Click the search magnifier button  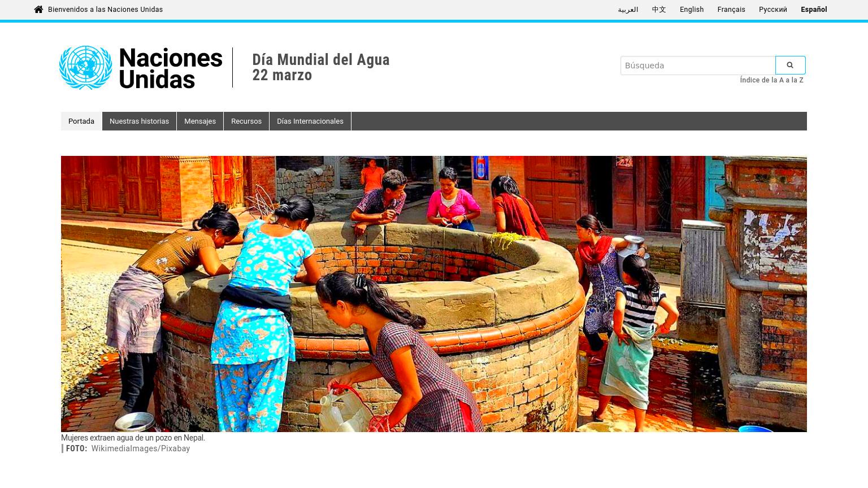[x=790, y=66]
